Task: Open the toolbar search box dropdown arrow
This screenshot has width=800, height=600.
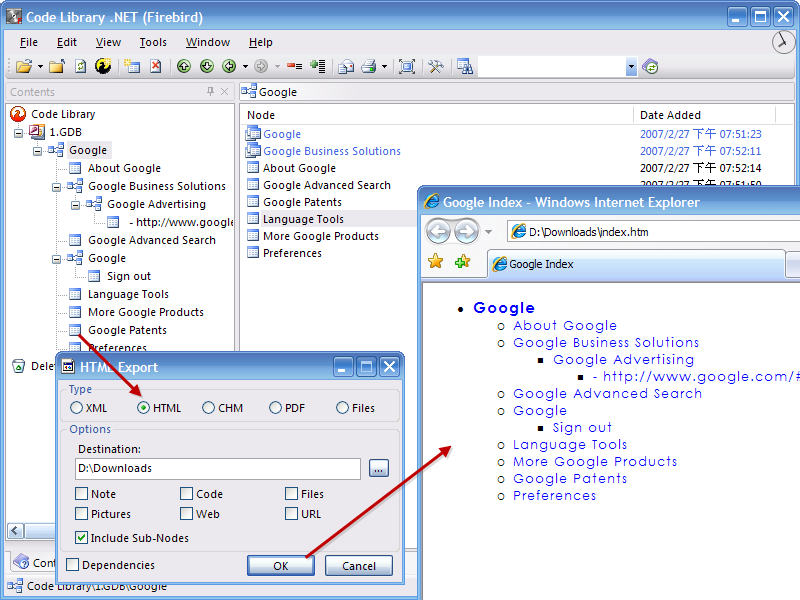Action: pyautogui.click(x=631, y=67)
